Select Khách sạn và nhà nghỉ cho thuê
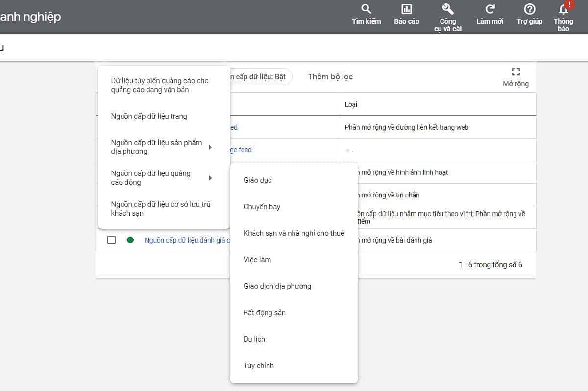This screenshot has height=391, width=588. click(x=294, y=233)
